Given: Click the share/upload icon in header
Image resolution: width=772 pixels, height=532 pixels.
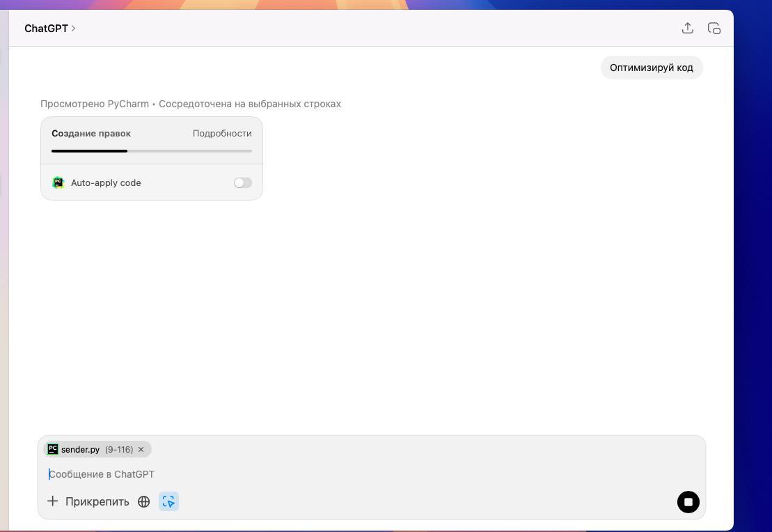Looking at the screenshot, I should pos(687,28).
